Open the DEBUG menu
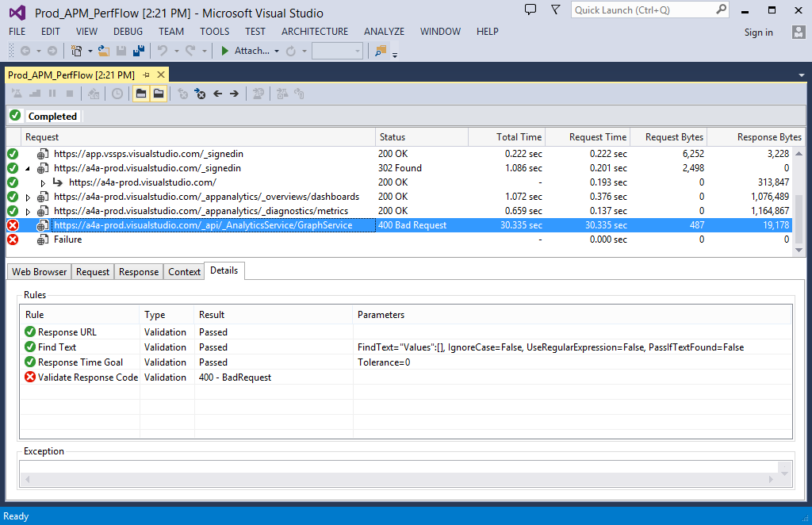 [128, 32]
